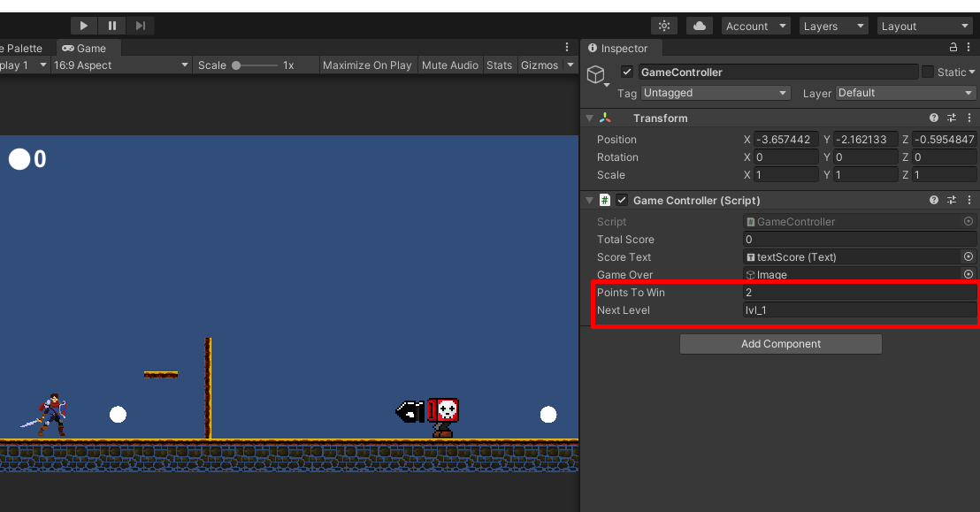The height and width of the screenshot is (512, 980).
Task: Open the Gizmos dropdown arrow
Action: coord(570,65)
